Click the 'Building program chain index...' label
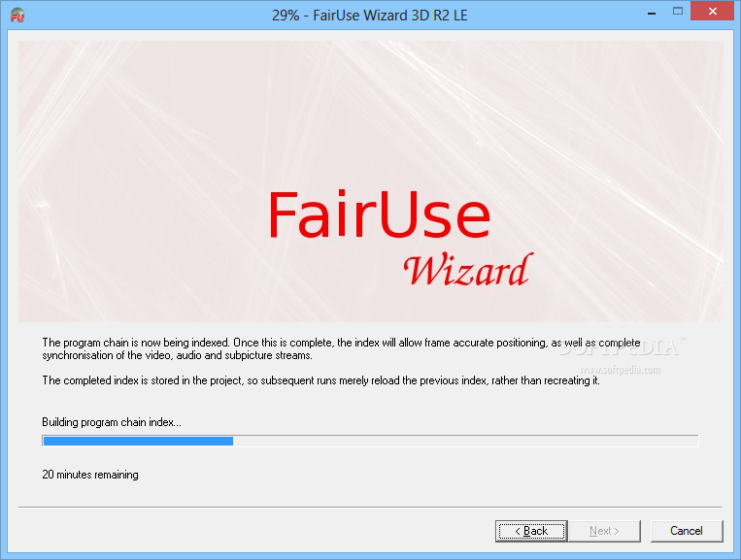Screen dimensions: 741x560 pos(112,422)
